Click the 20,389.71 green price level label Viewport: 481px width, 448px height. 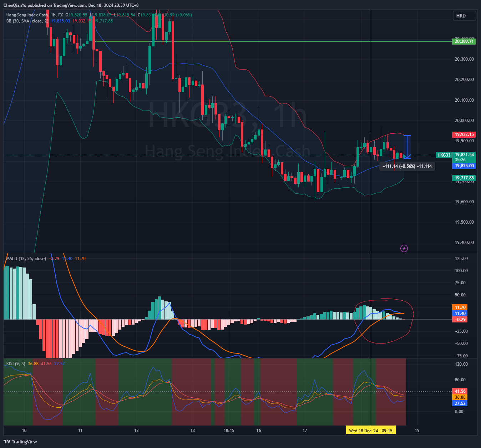coord(464,41)
